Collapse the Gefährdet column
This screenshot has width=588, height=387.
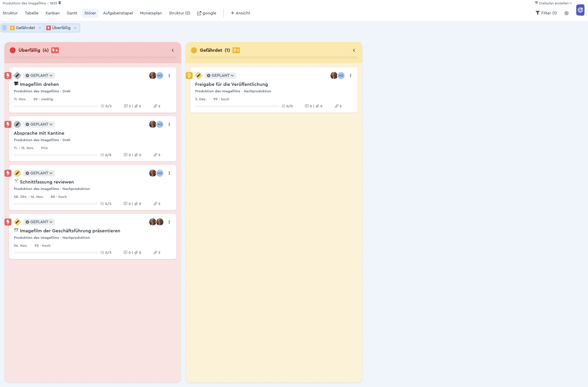[354, 50]
